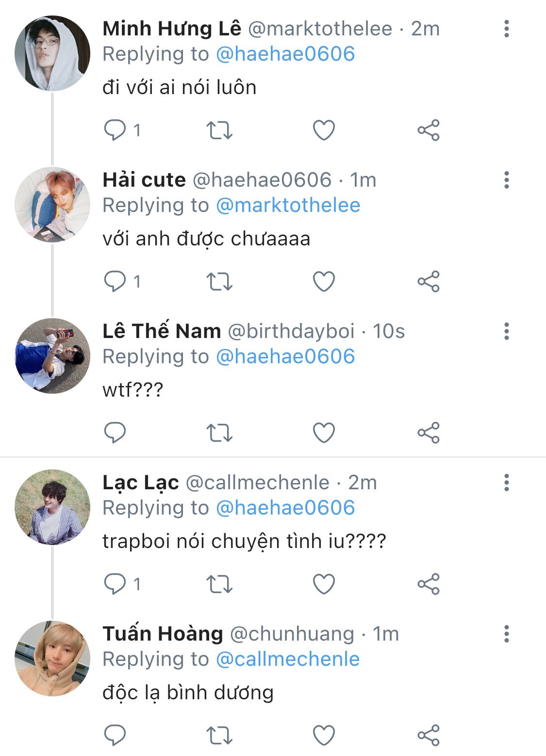Open the @callmechenle mention link
Screen dimensions: 546x756
tap(288, 659)
